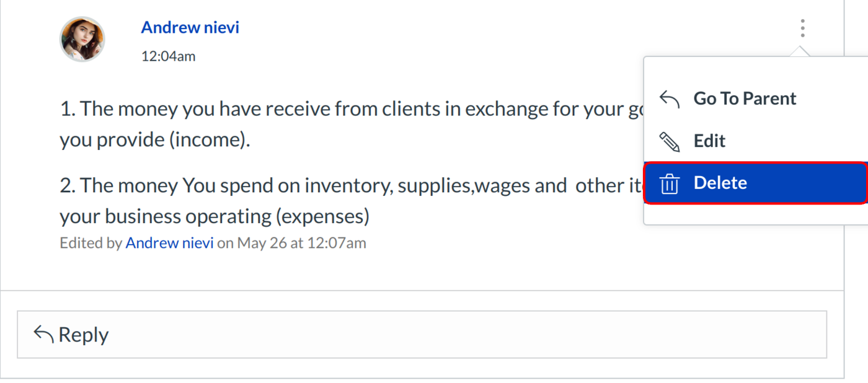The height and width of the screenshot is (383, 868).
Task: Open the Andrew nievi author name link
Action: 190,27
